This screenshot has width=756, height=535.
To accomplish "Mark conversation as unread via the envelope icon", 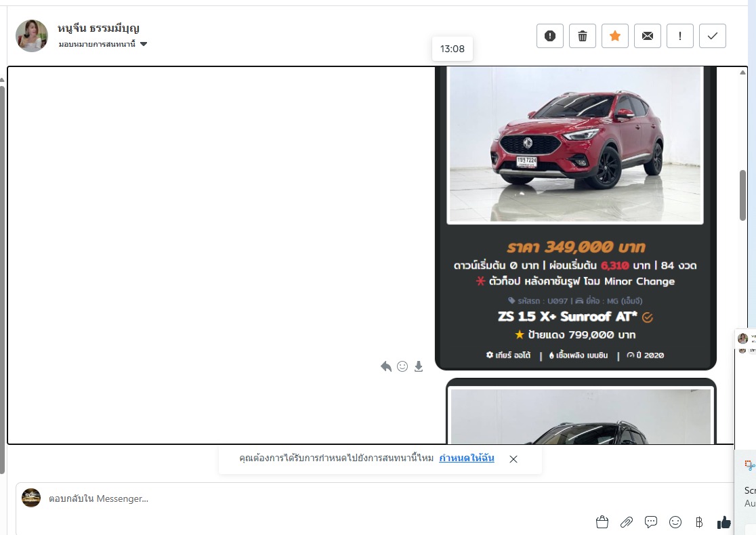I will [x=648, y=36].
